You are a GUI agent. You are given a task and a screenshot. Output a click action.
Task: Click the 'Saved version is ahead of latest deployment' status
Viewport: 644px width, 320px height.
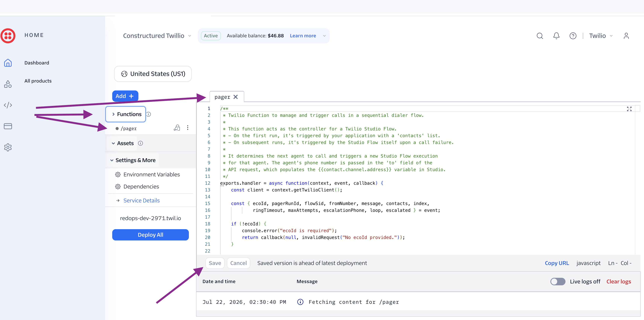click(312, 263)
